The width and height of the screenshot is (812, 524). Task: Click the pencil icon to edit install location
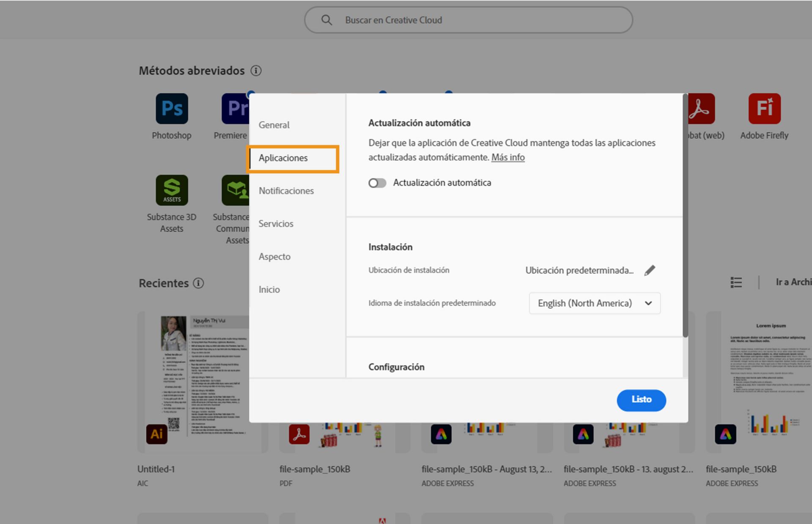pyautogui.click(x=650, y=270)
